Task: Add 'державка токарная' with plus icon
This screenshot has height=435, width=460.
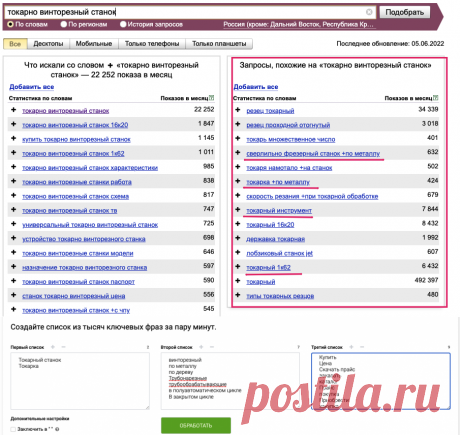Action: tap(238, 238)
